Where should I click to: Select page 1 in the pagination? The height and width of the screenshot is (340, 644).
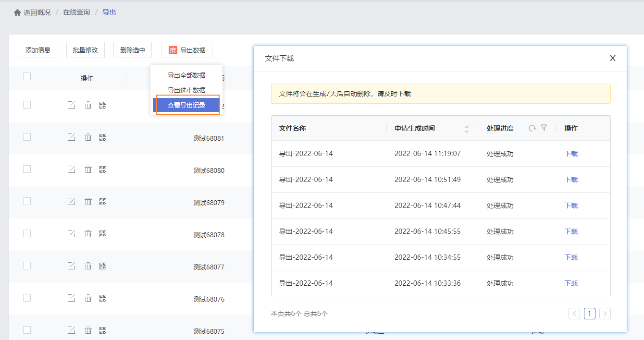pos(590,314)
